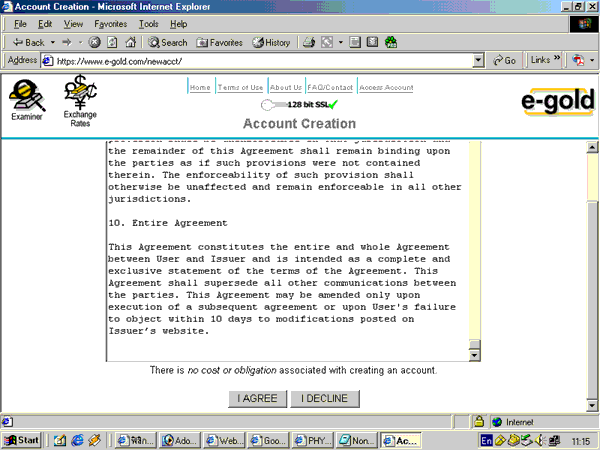Click the e-gold logo
600x450 pixels.
pyautogui.click(x=558, y=101)
